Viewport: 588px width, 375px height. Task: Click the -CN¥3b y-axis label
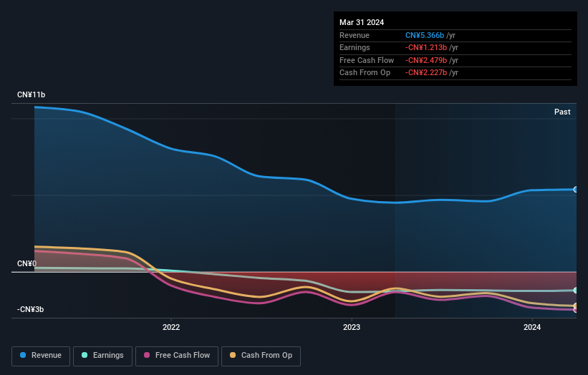[30, 309]
